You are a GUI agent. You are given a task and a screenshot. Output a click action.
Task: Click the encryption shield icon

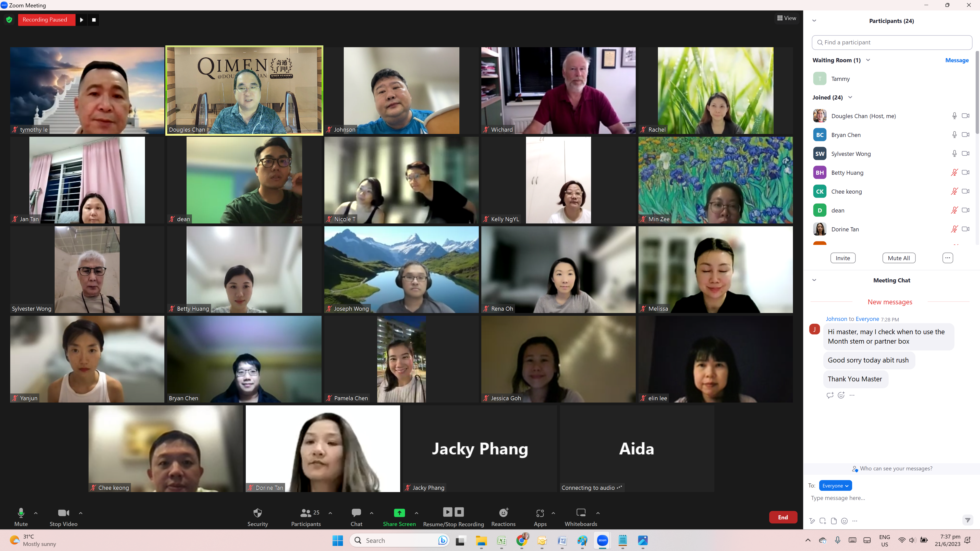coord(9,19)
